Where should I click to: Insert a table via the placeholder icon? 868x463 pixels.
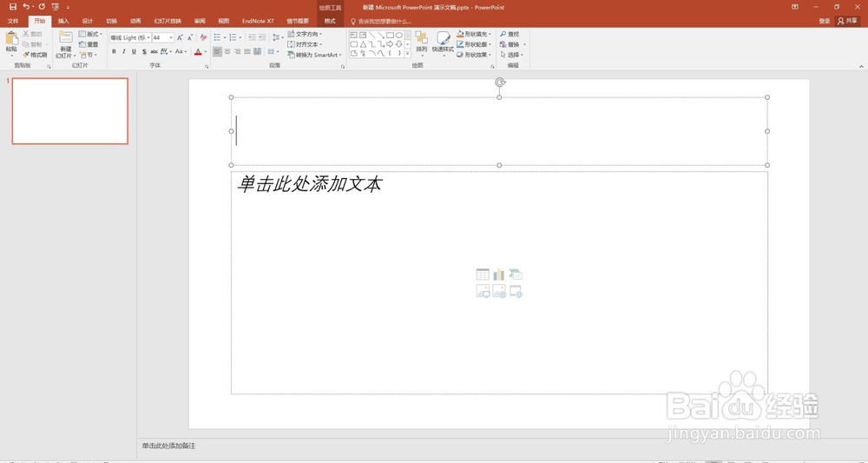click(x=483, y=274)
